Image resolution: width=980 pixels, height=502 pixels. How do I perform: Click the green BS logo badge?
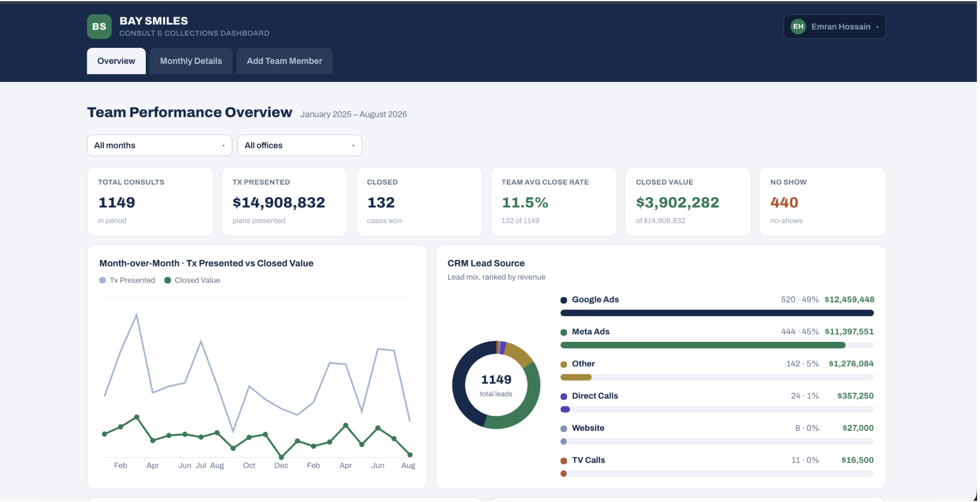99,27
